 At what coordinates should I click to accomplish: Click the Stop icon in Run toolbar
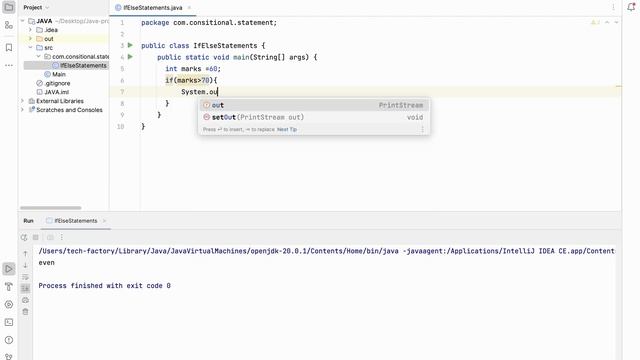click(x=36, y=237)
